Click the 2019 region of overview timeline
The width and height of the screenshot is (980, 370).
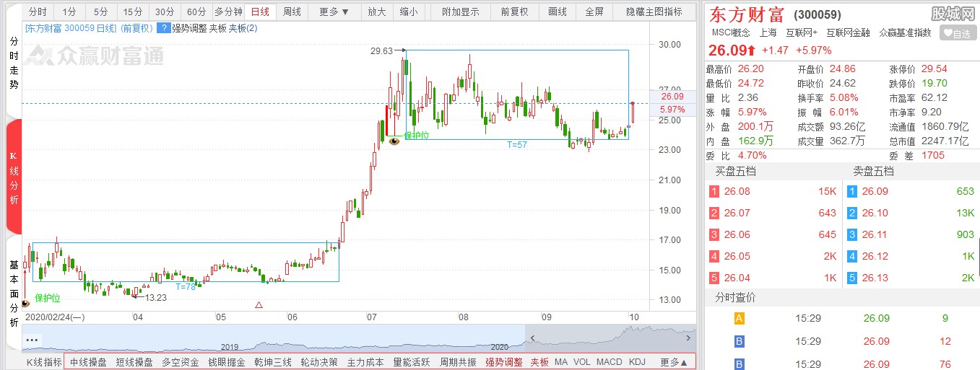point(230,346)
